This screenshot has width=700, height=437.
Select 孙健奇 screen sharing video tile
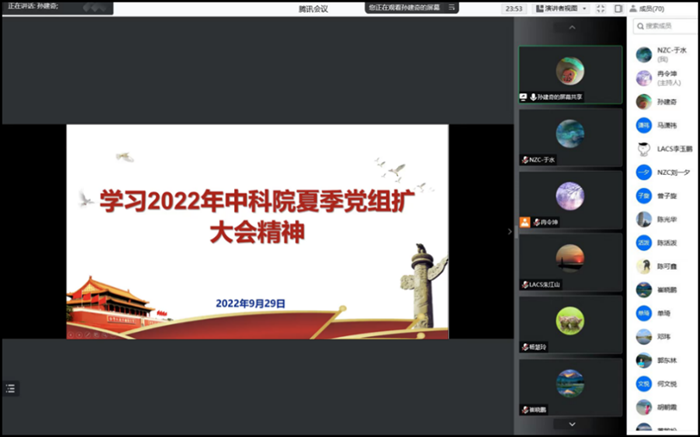(570, 74)
